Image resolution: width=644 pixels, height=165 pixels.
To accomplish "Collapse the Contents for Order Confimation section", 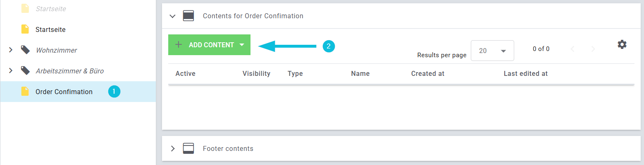I will pos(173,16).
